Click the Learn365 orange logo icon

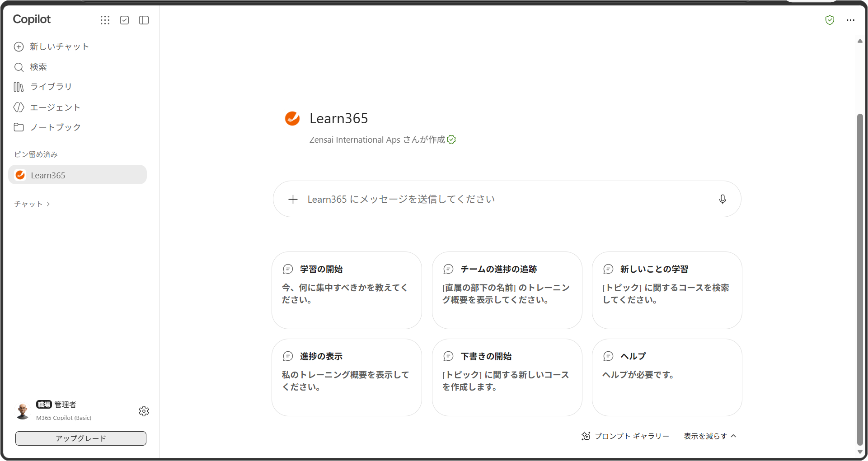coord(292,118)
